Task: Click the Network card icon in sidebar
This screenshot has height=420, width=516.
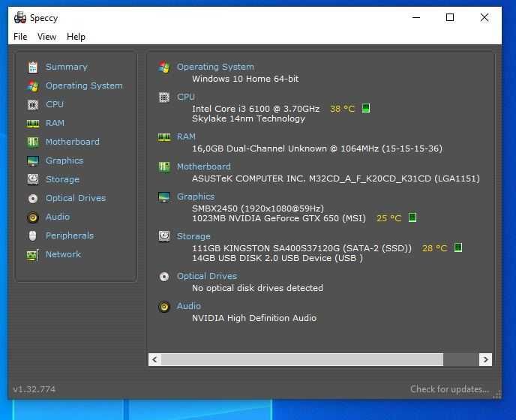Action: point(33,255)
